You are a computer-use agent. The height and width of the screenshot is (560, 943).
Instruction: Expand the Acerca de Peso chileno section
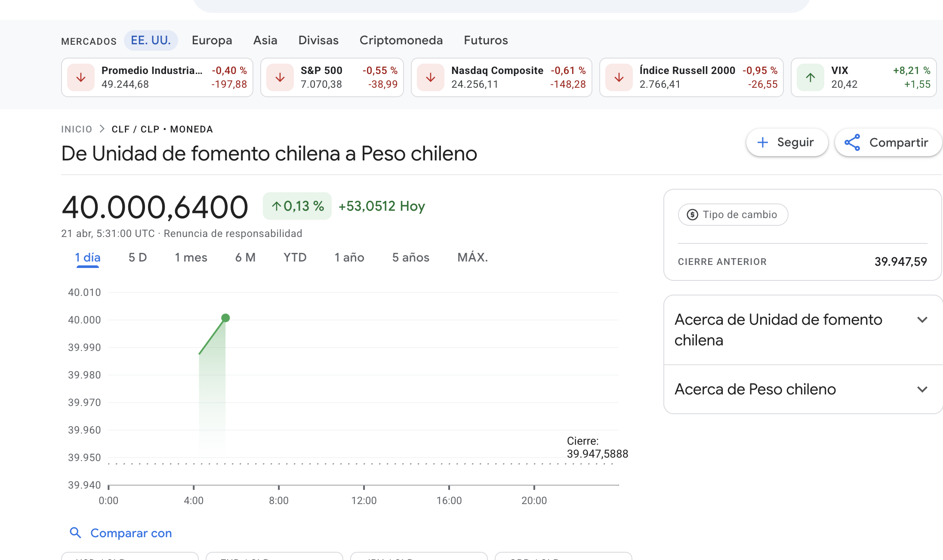pos(922,390)
